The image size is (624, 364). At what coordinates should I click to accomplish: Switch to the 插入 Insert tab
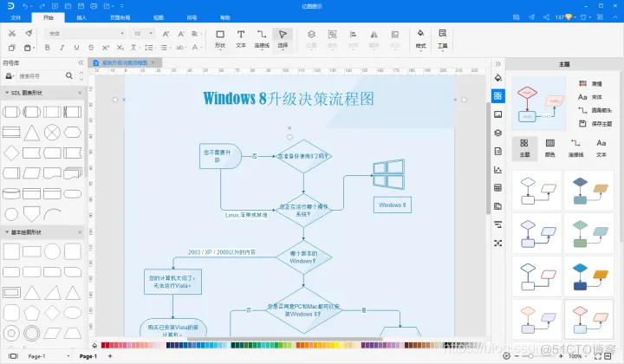[x=81, y=17]
